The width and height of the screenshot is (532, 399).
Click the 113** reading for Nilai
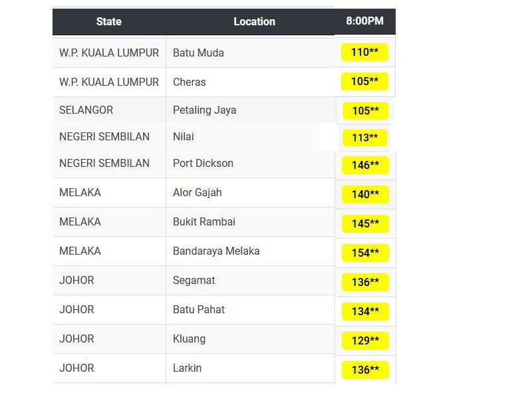(364, 138)
